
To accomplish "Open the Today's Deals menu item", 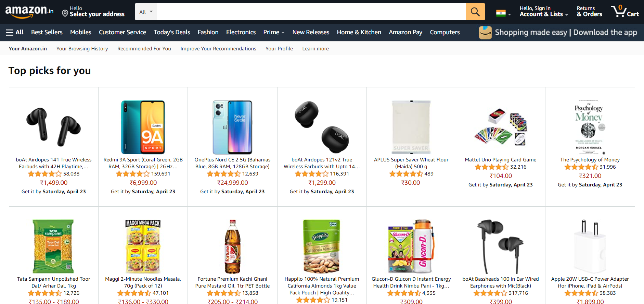I will coord(172,32).
